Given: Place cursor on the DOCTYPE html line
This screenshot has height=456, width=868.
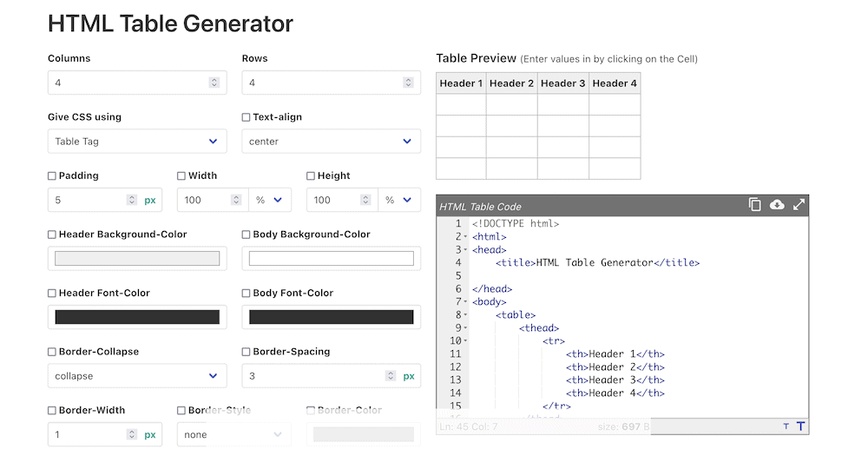Looking at the screenshot, I should point(516,223).
